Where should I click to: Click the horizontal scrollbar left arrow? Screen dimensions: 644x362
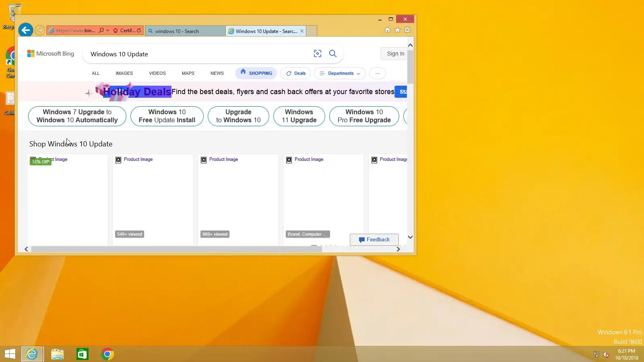click(x=27, y=249)
